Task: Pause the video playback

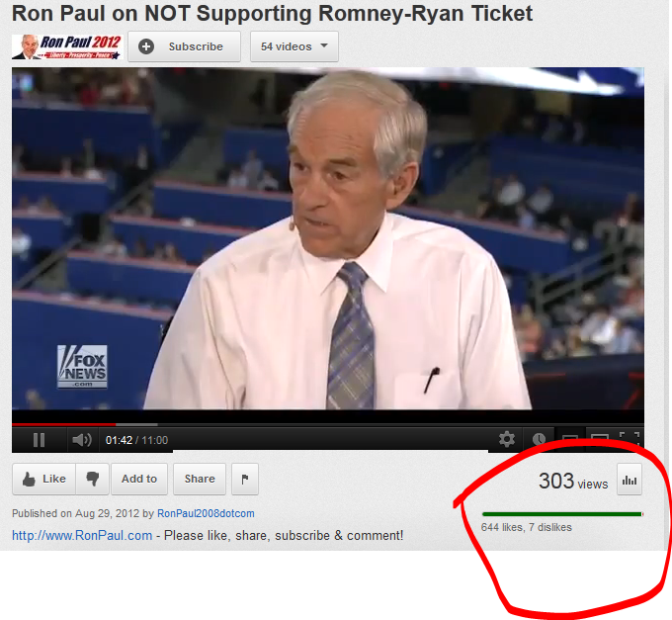Action: (x=39, y=440)
